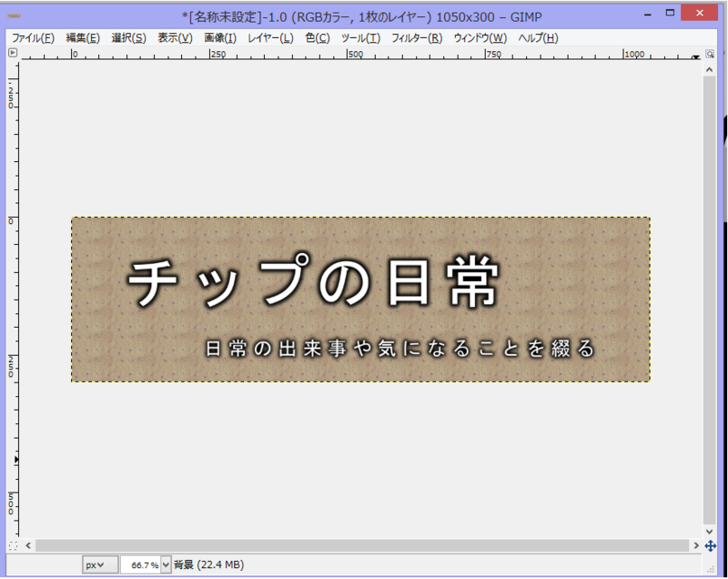Click the vertical scrollbar's down arrow
Viewport: 728px width, 579px height.
(x=710, y=531)
